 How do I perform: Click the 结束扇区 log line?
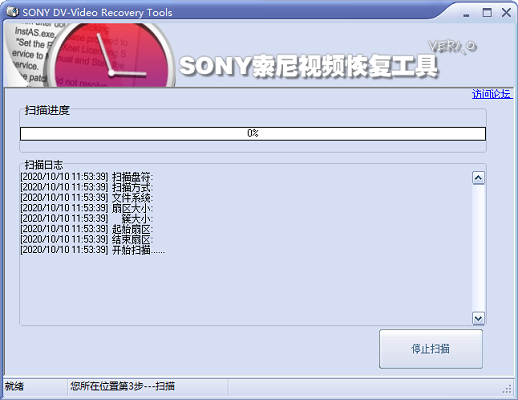(87, 239)
